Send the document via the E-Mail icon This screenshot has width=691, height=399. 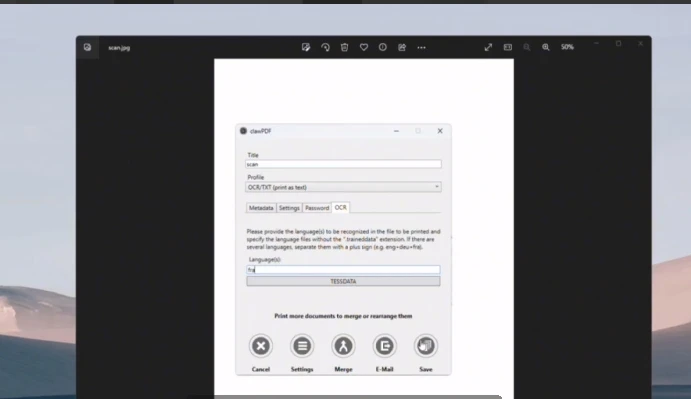384,346
